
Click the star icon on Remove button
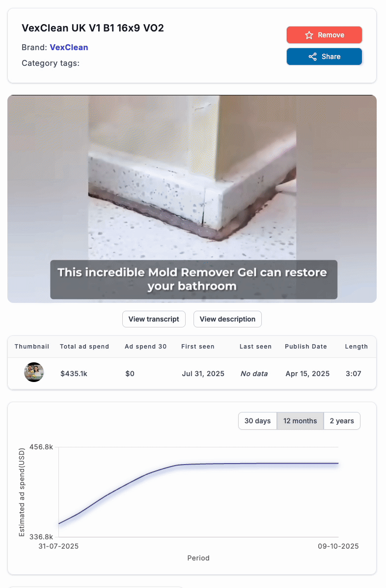pos(309,35)
